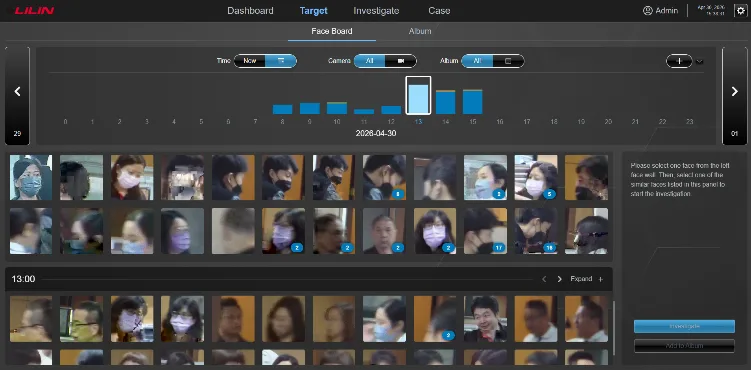Set Camera filter to All
The image size is (751, 370).
click(x=369, y=61)
